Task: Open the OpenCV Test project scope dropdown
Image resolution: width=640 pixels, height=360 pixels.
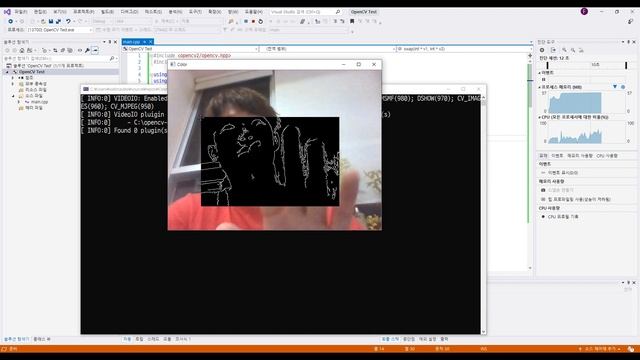Action: click(x=190, y=49)
